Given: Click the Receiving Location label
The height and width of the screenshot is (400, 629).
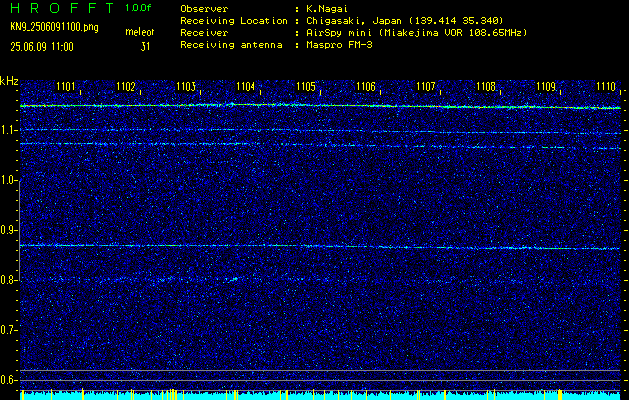Looking at the screenshot, I should (x=234, y=21).
